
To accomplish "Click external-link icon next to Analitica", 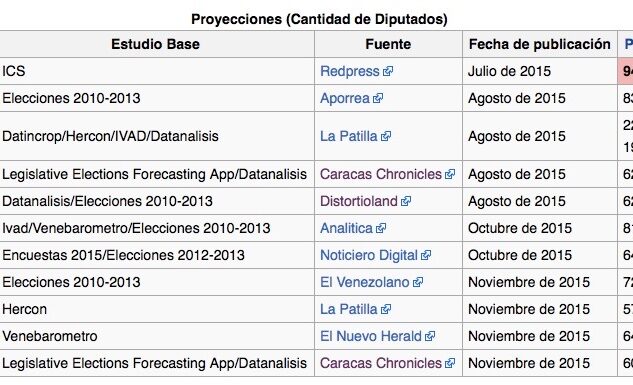I will [381, 228].
